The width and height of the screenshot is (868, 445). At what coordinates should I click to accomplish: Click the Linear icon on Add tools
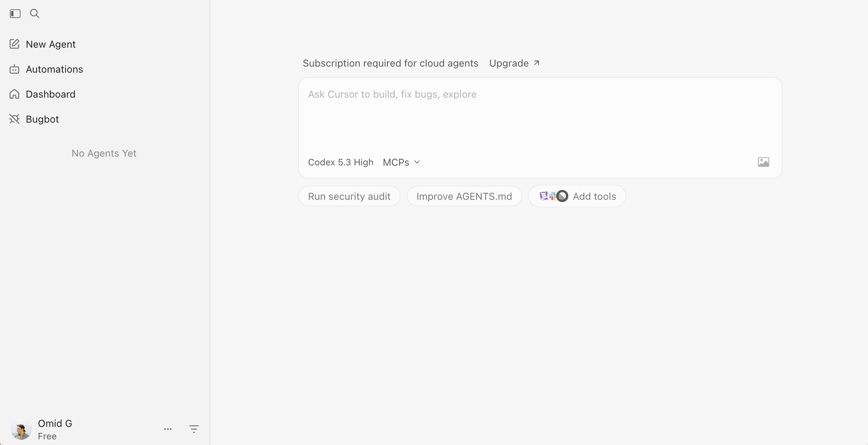(x=563, y=196)
